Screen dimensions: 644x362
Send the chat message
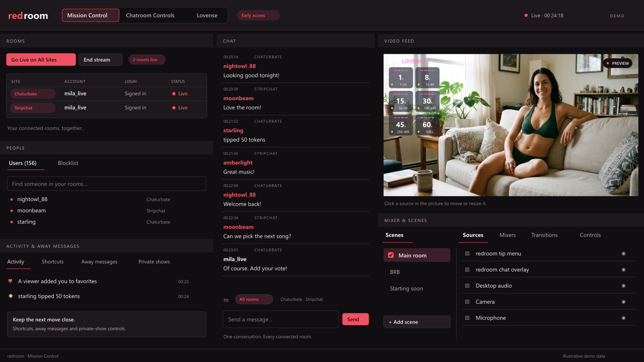click(355, 319)
